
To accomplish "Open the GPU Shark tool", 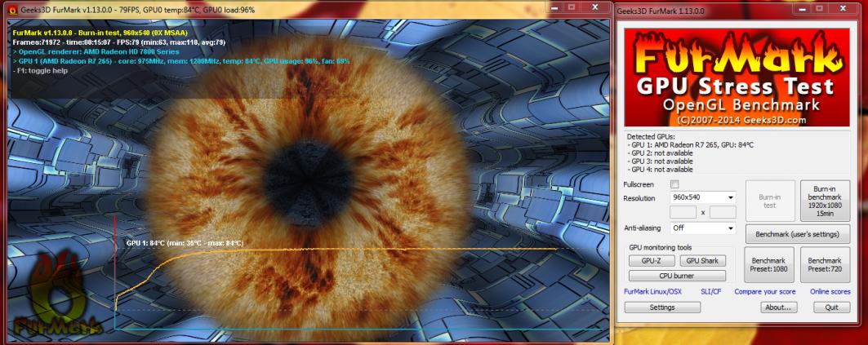I will [702, 261].
